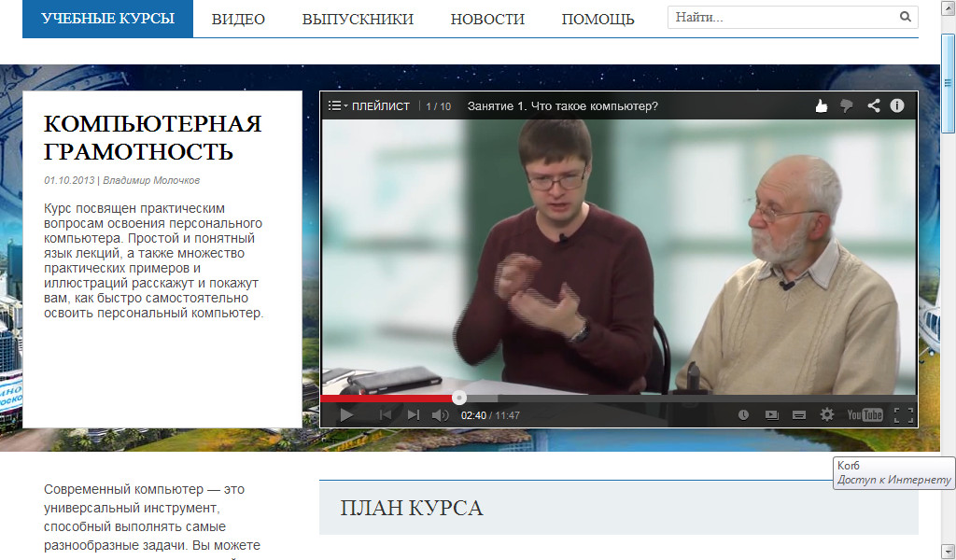This screenshot has width=956, height=560.
Task: Expand the playlist dropdown arrow
Action: click(344, 105)
